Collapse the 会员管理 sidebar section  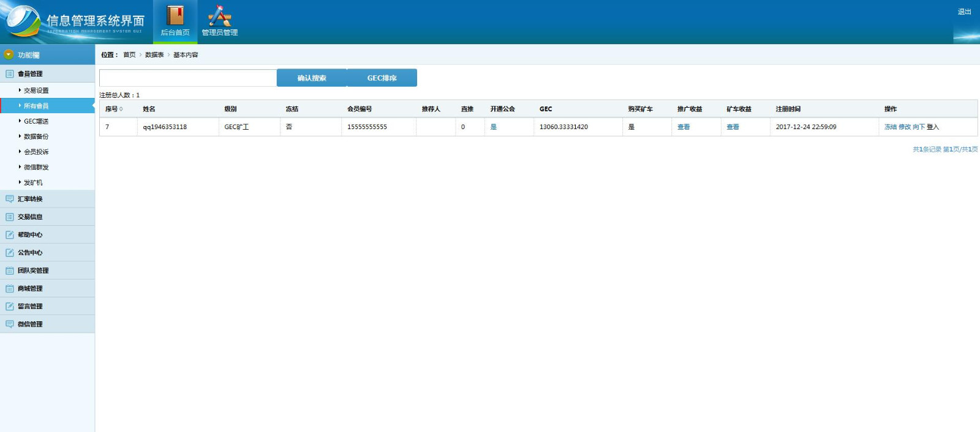tap(30, 74)
